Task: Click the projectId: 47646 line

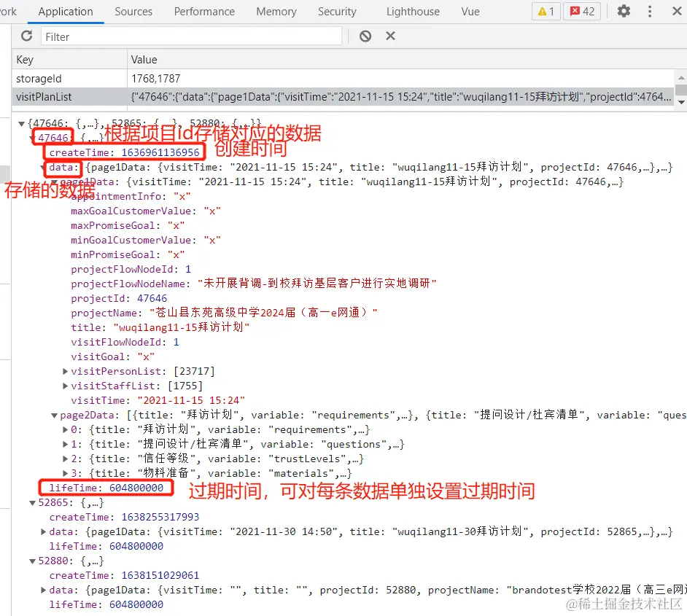Action: tap(119, 298)
